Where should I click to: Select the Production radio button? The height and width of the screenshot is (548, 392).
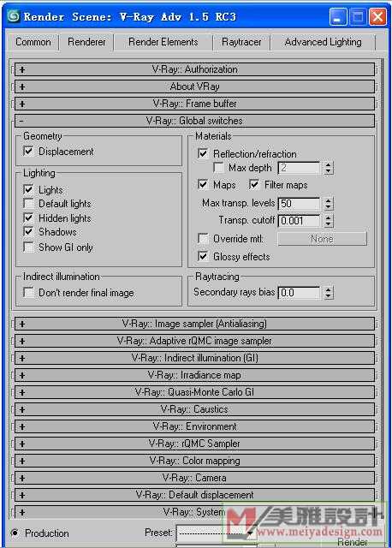pyautogui.click(x=15, y=533)
